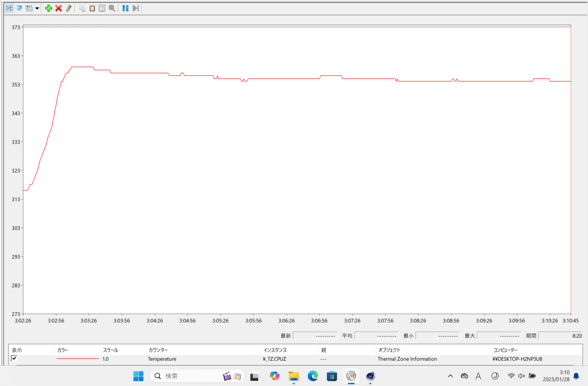Delete the selected counter with red X
The height and width of the screenshot is (386, 588).
point(58,8)
